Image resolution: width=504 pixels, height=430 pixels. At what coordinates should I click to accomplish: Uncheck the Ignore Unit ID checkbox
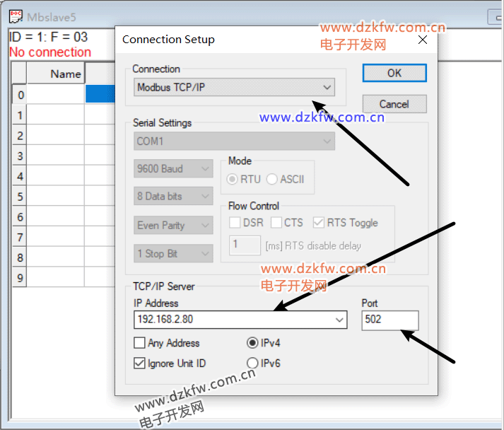tap(140, 363)
